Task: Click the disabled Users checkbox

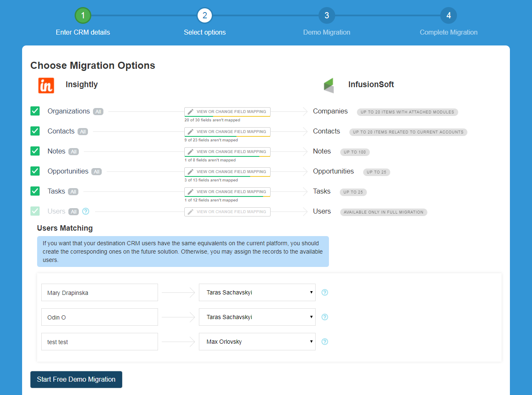Action: pos(35,211)
